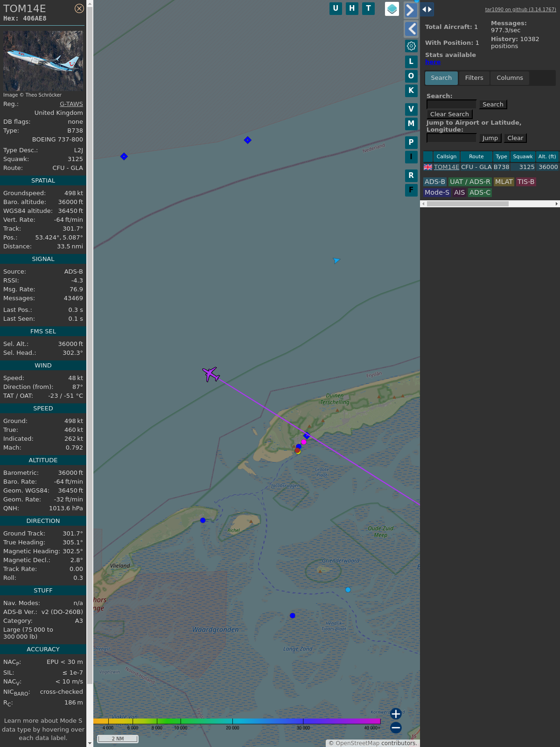Click the U button on map toolbar
The width and height of the screenshot is (560, 747).
pyautogui.click(x=336, y=8)
